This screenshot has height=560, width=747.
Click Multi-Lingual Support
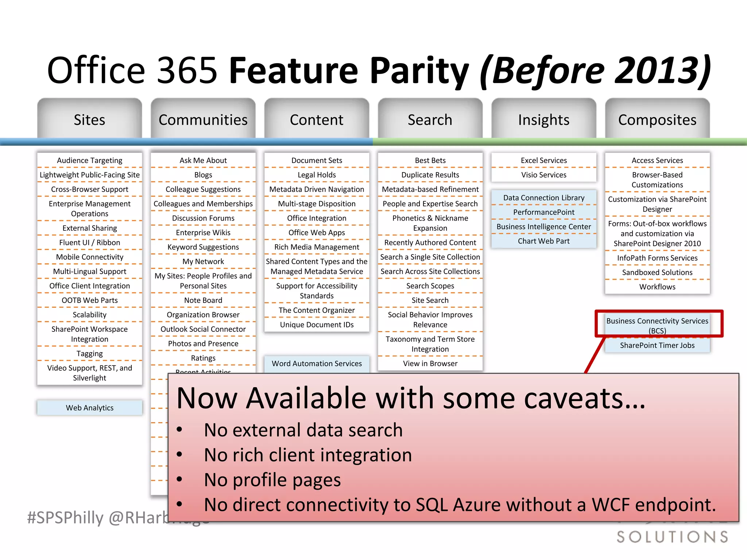click(x=89, y=272)
